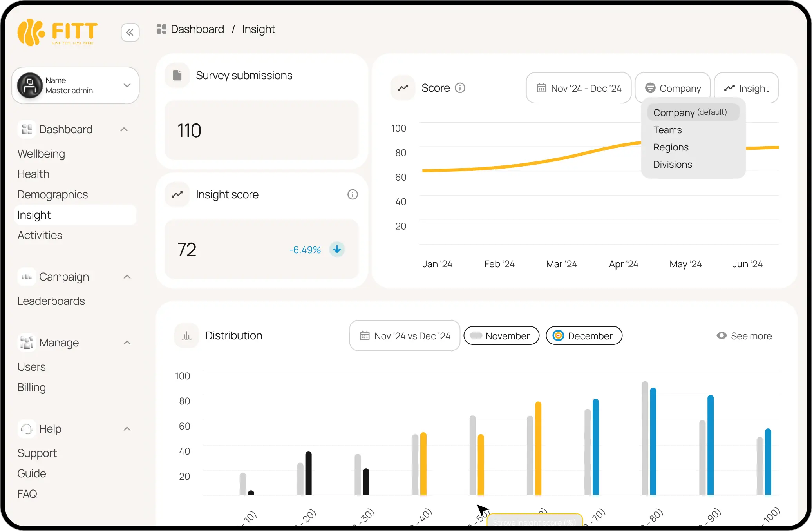812x531 pixels.
Task: Click the Distribution bar chart icon
Action: (x=186, y=335)
